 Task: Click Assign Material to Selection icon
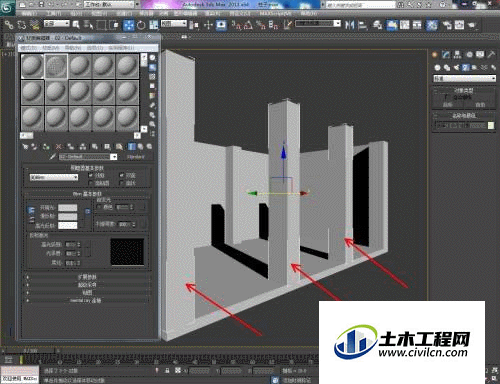point(46,146)
